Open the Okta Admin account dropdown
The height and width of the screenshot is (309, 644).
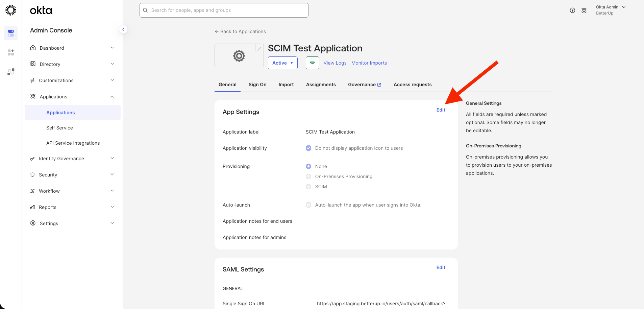(611, 10)
